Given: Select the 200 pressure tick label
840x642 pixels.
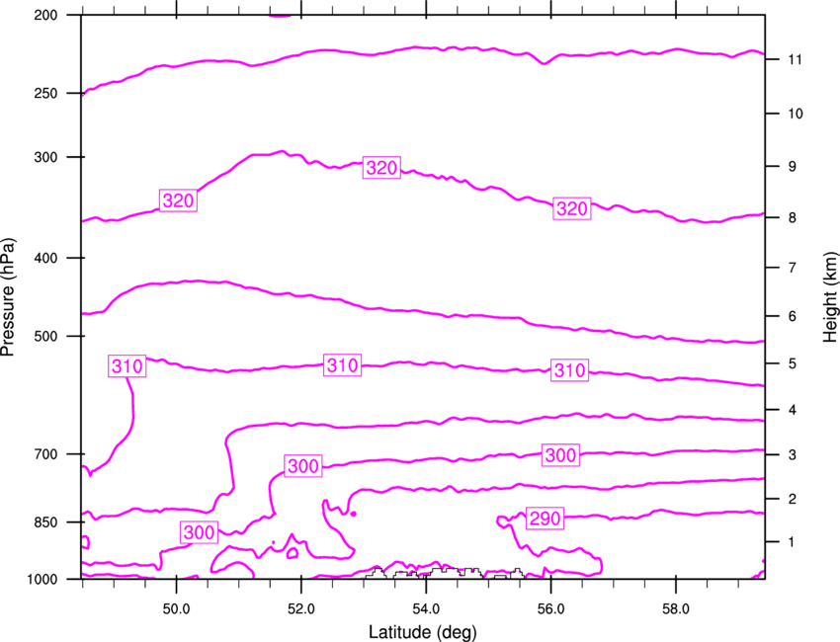Looking at the screenshot, I should pyautogui.click(x=46, y=15).
